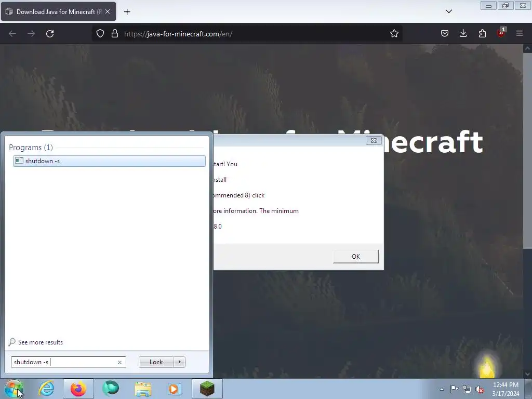
Task: Open Internet Explorer from the taskbar
Action: click(46, 389)
